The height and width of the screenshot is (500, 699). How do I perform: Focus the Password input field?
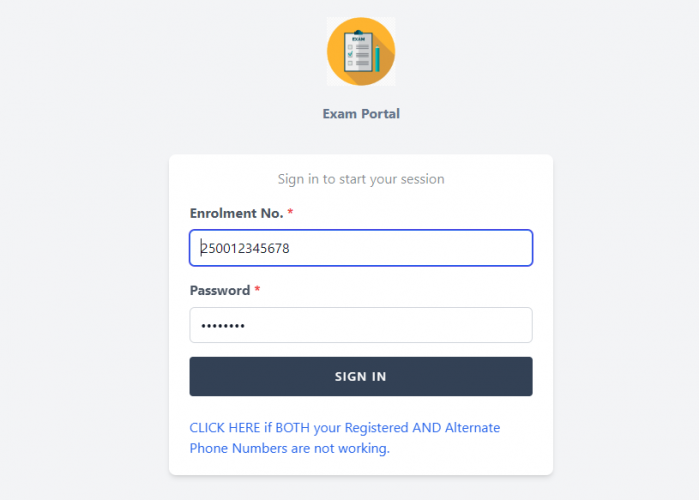click(360, 325)
